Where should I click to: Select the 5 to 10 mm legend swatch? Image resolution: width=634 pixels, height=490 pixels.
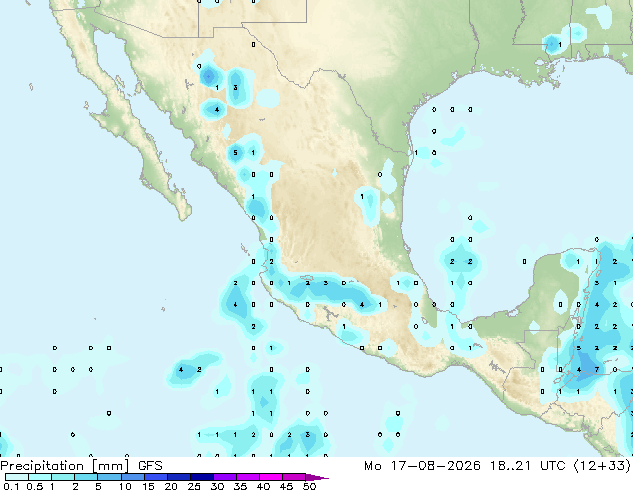coord(109,477)
